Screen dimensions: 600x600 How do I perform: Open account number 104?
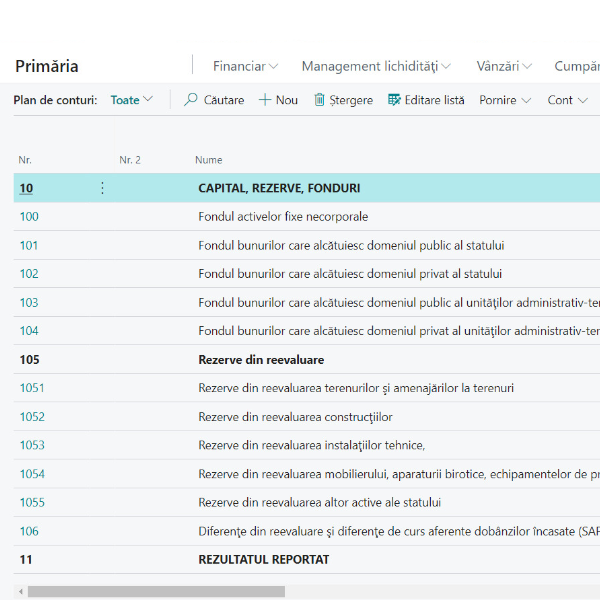click(29, 331)
